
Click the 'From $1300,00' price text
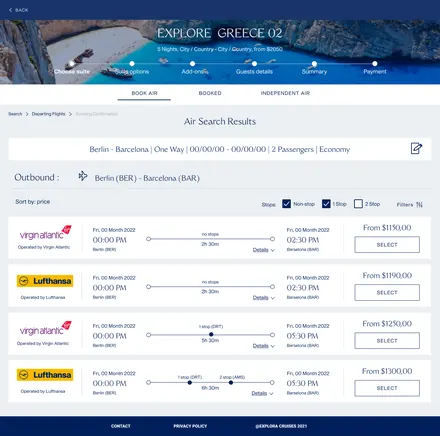click(x=387, y=371)
